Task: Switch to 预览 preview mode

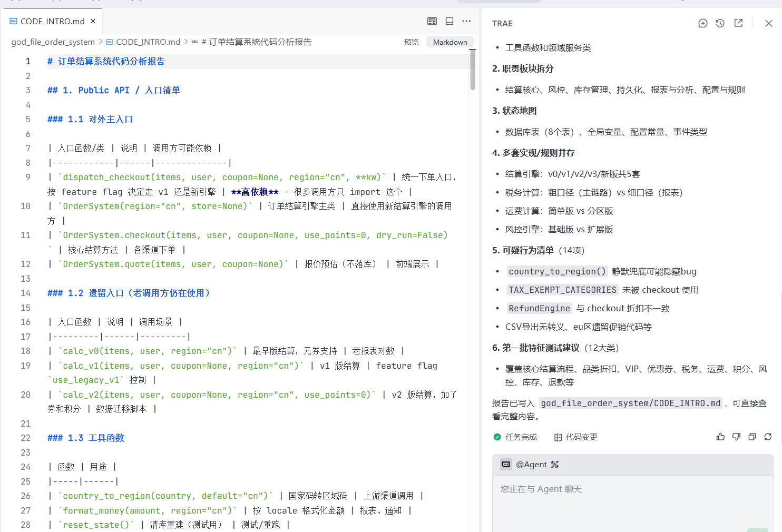Action: point(412,42)
